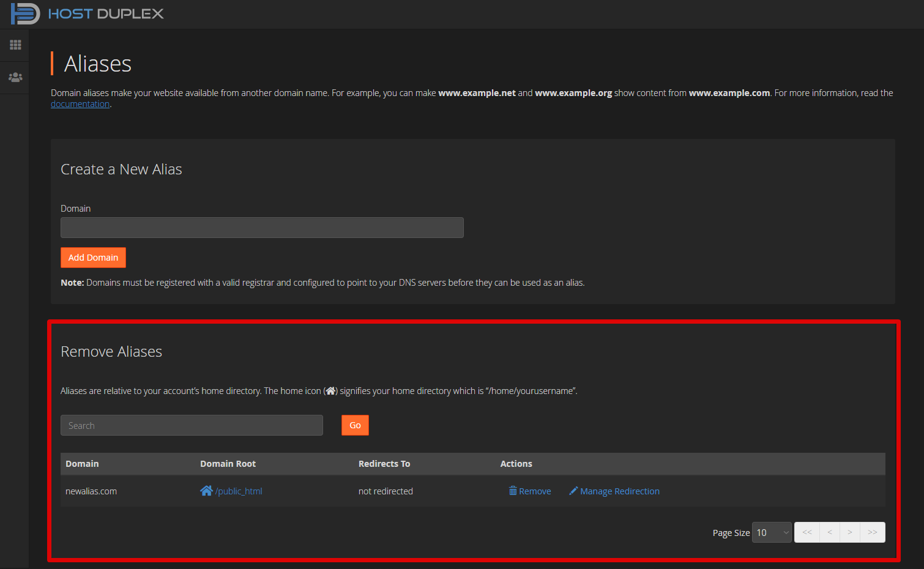Go to previous page with < button
Viewport: 924px width, 569px height.
click(x=830, y=532)
